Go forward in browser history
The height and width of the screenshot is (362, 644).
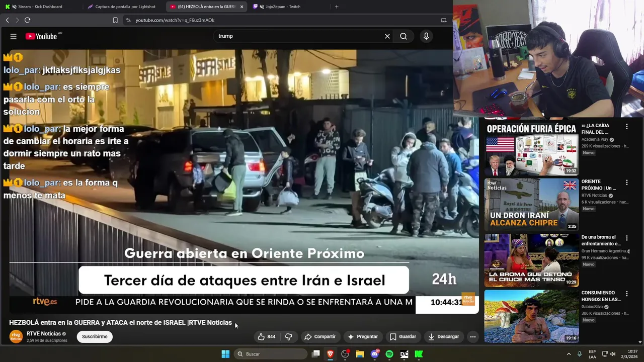[17, 20]
